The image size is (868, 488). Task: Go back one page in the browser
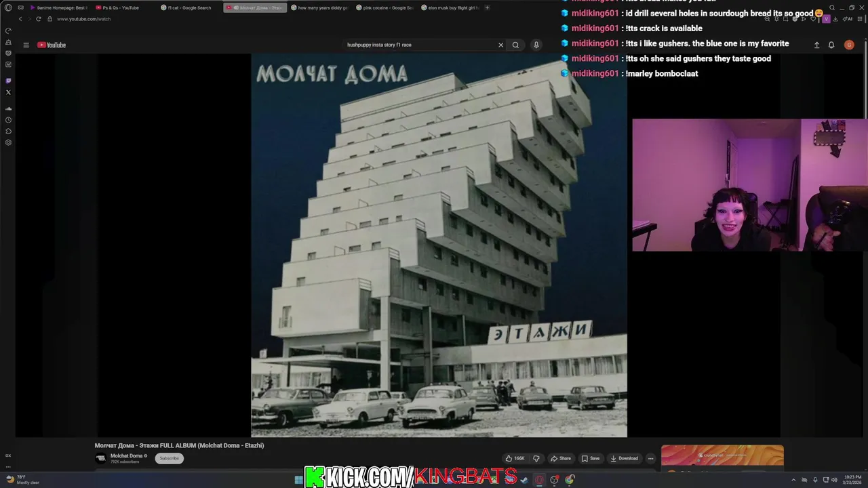[x=20, y=19]
